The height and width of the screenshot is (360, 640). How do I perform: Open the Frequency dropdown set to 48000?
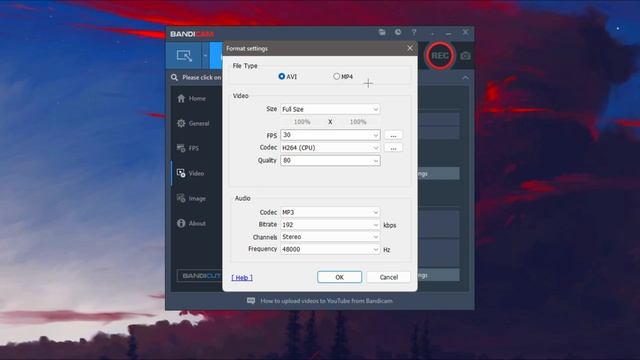(x=330, y=249)
